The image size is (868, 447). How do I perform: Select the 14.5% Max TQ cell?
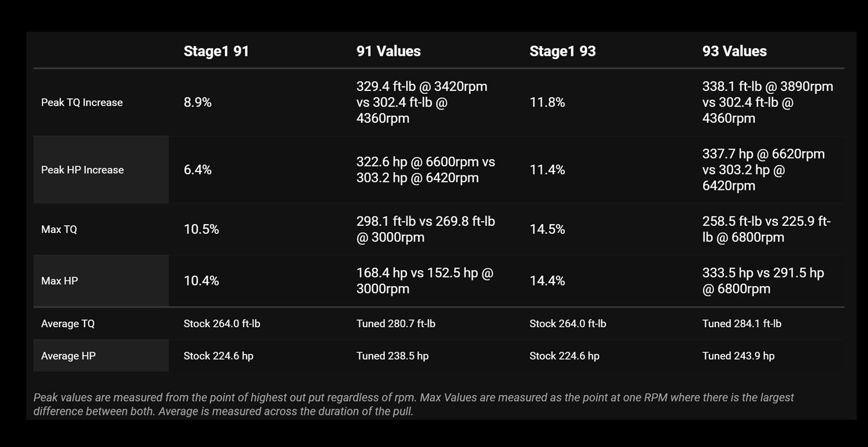click(547, 229)
